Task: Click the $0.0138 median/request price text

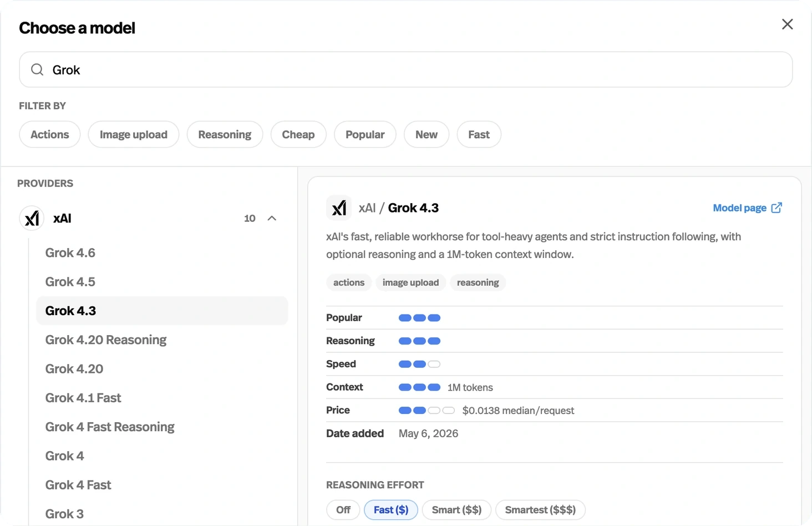Action: point(518,411)
